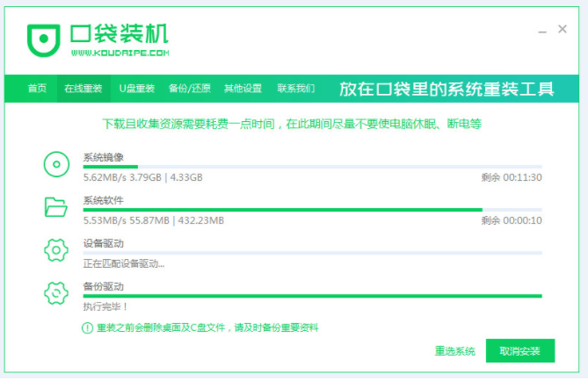Click the device driver gear icon
Screen dimensions: 588x381
coord(55,250)
